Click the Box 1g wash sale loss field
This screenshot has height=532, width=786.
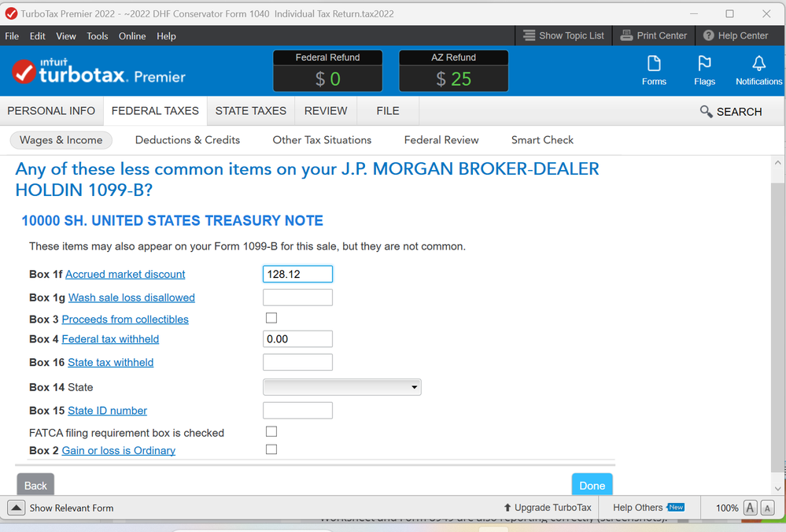tap(297, 297)
